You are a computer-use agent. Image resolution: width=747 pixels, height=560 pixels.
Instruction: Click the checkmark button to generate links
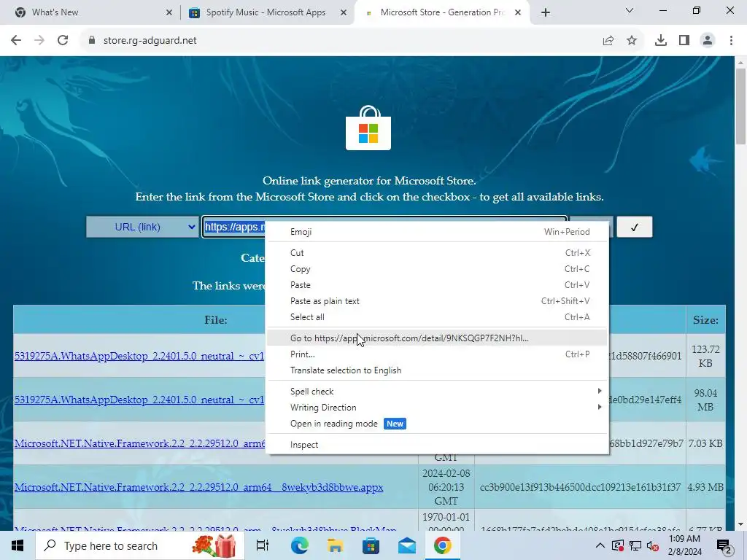[x=634, y=227]
